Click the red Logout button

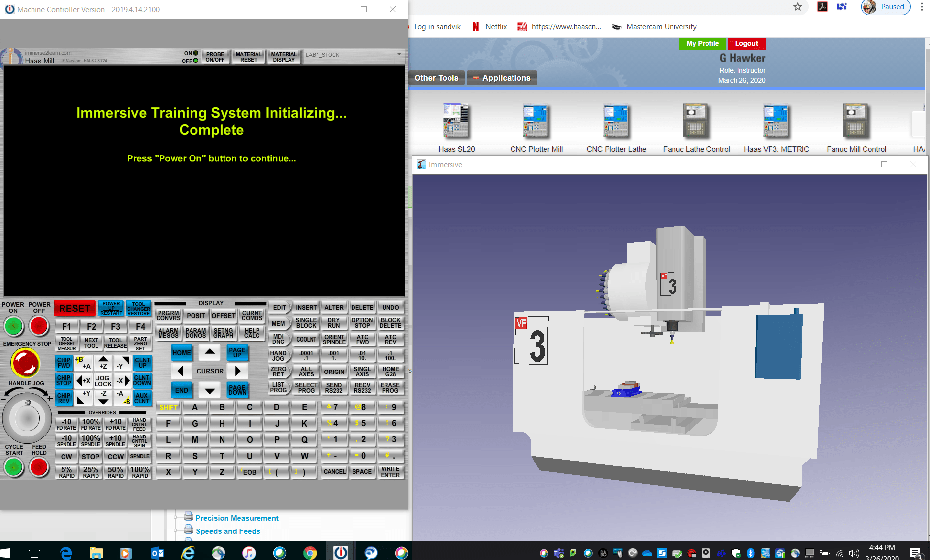[746, 43]
